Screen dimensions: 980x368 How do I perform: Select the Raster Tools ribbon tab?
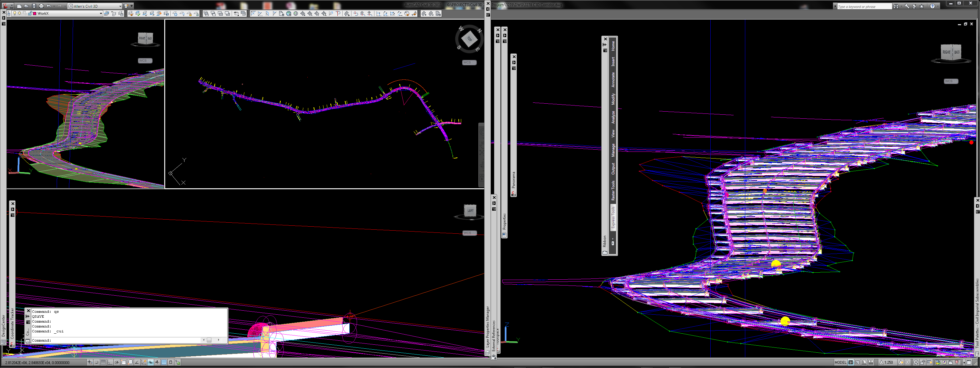[x=613, y=190]
